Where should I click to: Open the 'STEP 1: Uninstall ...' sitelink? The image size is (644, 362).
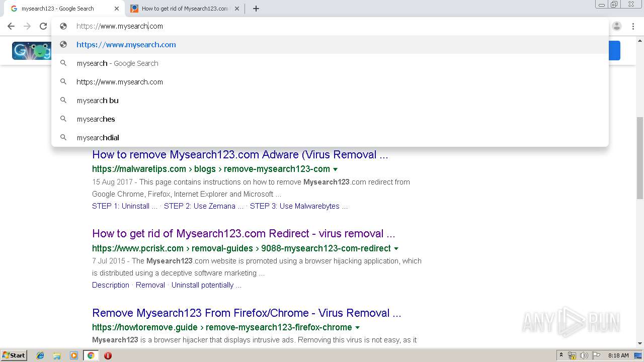point(125,206)
